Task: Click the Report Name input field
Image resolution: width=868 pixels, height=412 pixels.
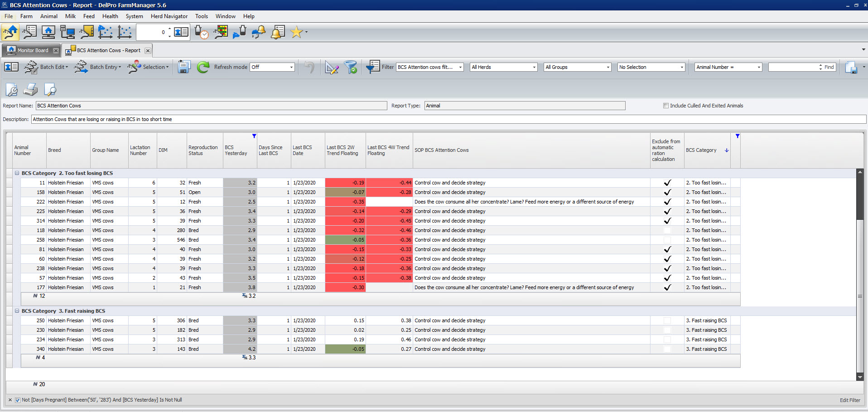Action: [x=211, y=106]
